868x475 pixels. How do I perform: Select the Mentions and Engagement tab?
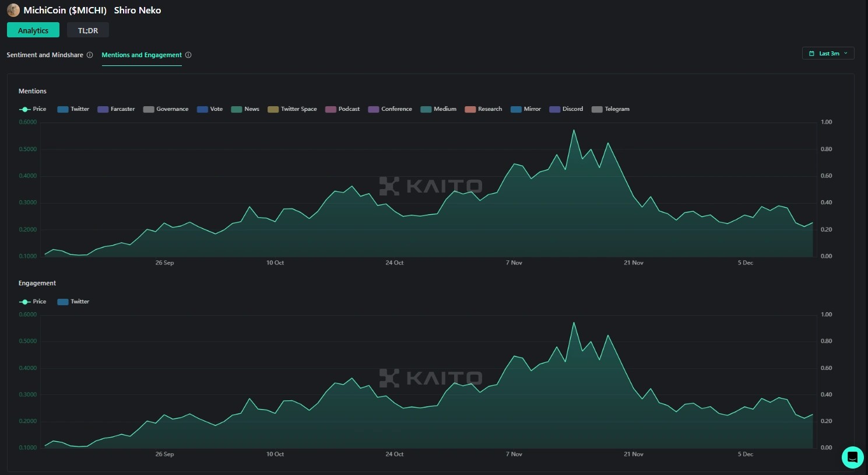142,55
